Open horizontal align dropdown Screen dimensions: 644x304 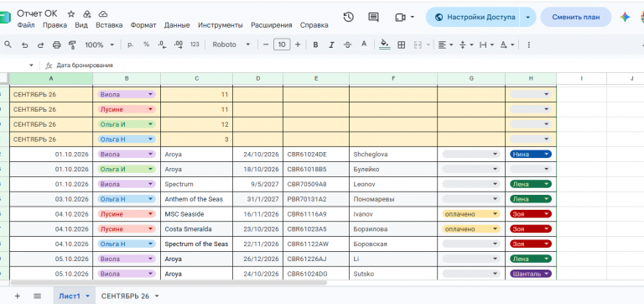click(x=445, y=45)
